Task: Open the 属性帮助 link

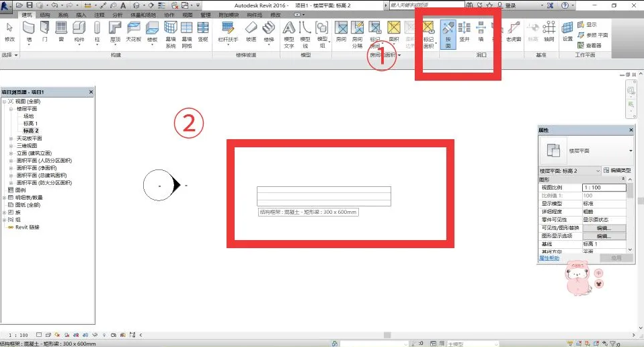Action: (549, 258)
